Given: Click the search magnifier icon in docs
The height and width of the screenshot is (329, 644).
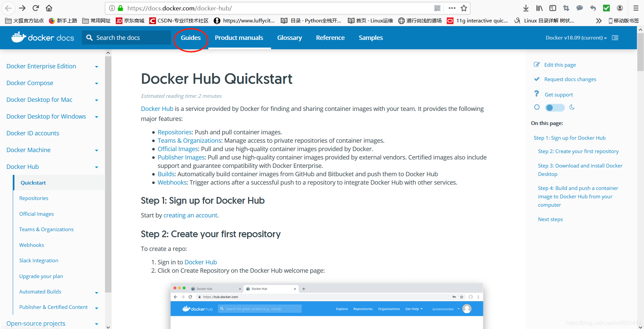Looking at the screenshot, I should pyautogui.click(x=90, y=38).
